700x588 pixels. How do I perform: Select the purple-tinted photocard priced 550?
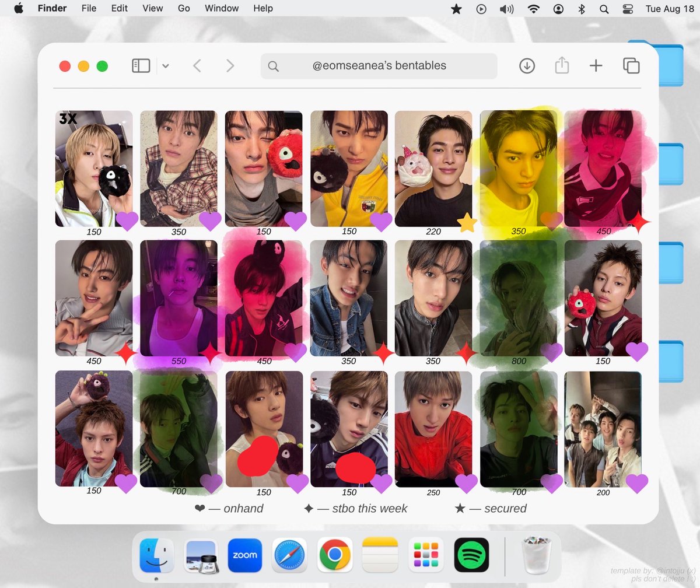pos(178,298)
